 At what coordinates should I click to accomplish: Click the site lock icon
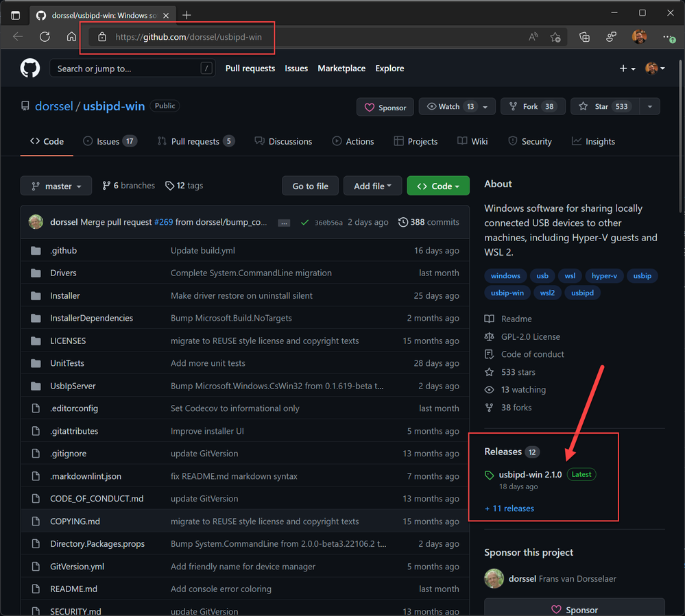point(101,37)
